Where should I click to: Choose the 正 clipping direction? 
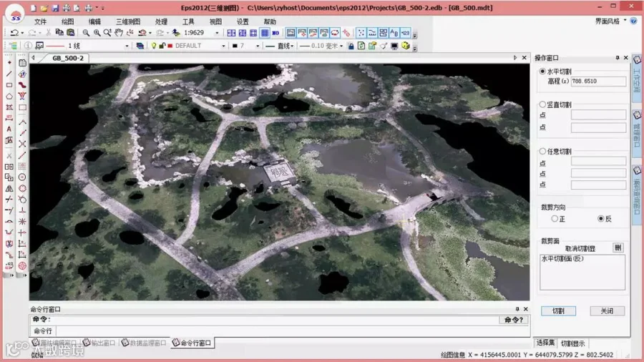[x=554, y=219]
